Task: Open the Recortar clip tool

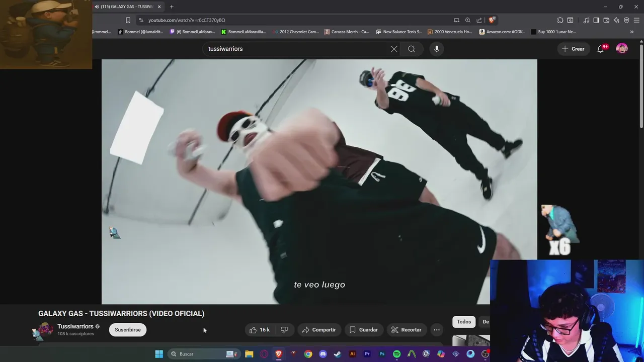Action: pyautogui.click(x=406, y=330)
